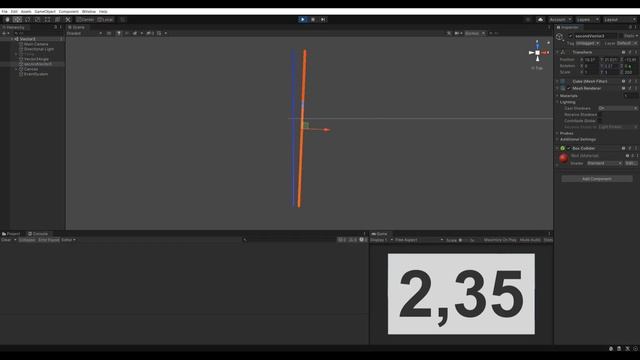The height and width of the screenshot is (360, 640).
Task: Toggle scene lighting bulb icon
Action: click(x=119, y=33)
